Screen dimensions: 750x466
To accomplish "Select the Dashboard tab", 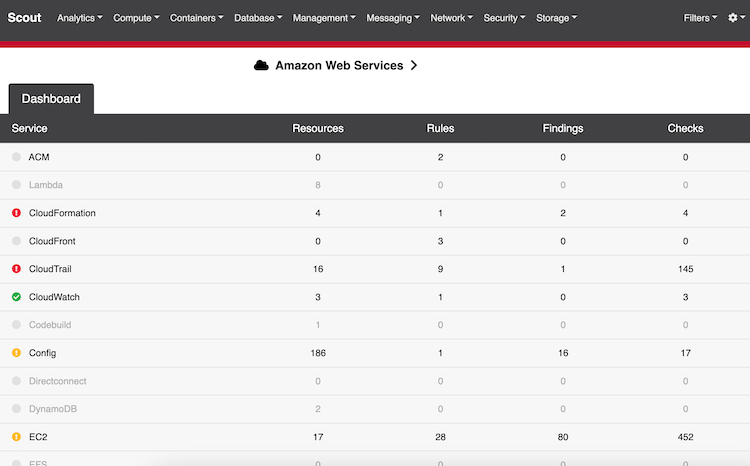I will tap(51, 99).
